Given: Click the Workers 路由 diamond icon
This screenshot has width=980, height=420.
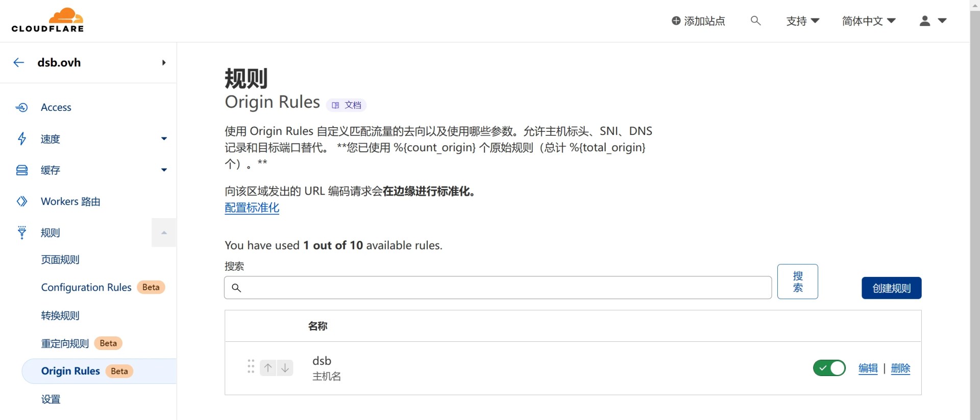Looking at the screenshot, I should (22, 201).
